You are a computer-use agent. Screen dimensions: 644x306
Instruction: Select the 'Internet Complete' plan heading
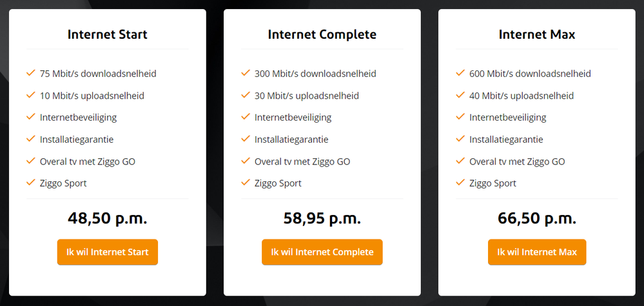pyautogui.click(x=322, y=34)
